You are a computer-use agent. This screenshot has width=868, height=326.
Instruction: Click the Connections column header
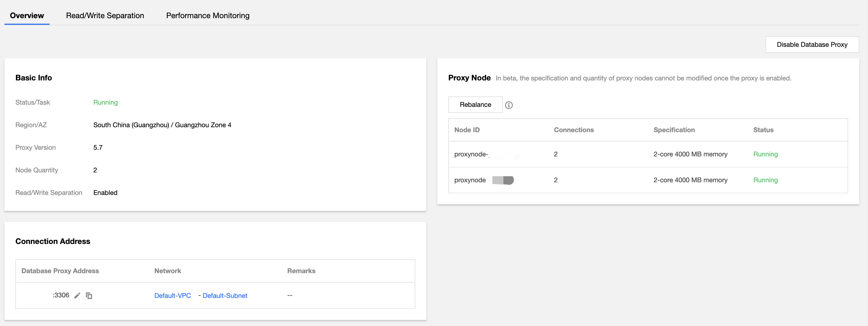coord(574,130)
